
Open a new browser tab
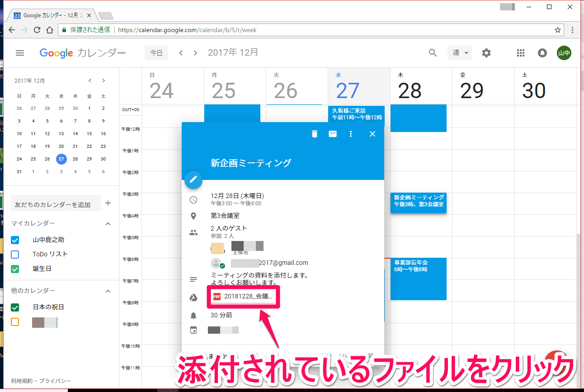coord(105,16)
